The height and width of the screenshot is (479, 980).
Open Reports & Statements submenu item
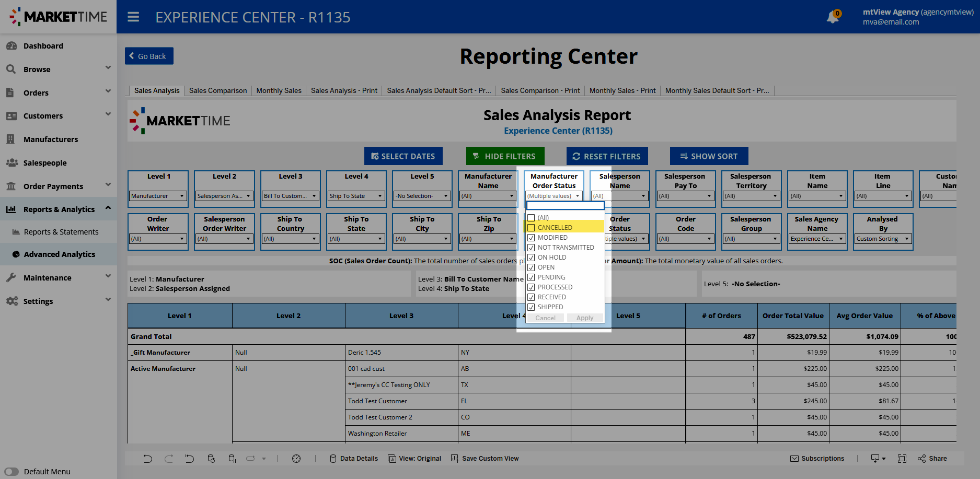point(61,232)
